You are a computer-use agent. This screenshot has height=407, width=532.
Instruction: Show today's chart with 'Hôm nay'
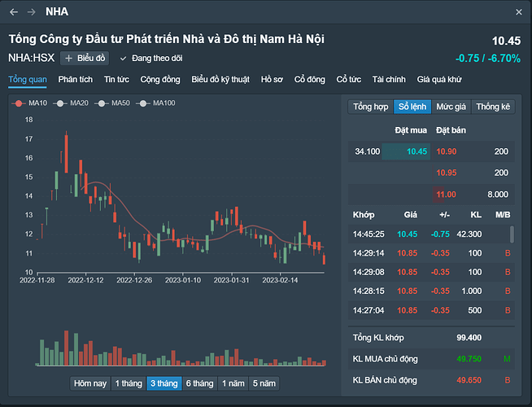pyautogui.click(x=89, y=383)
